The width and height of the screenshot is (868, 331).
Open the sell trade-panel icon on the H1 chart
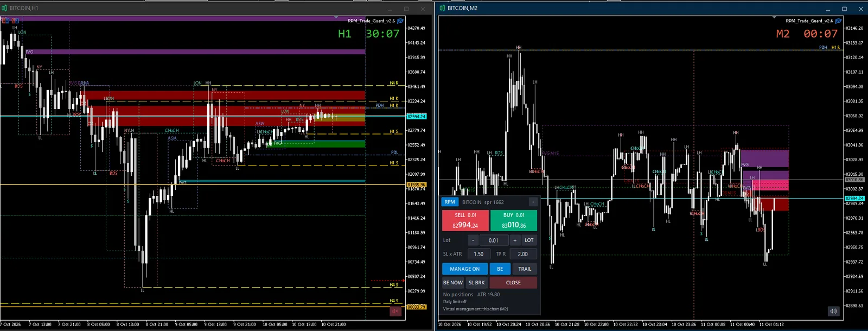5,21
